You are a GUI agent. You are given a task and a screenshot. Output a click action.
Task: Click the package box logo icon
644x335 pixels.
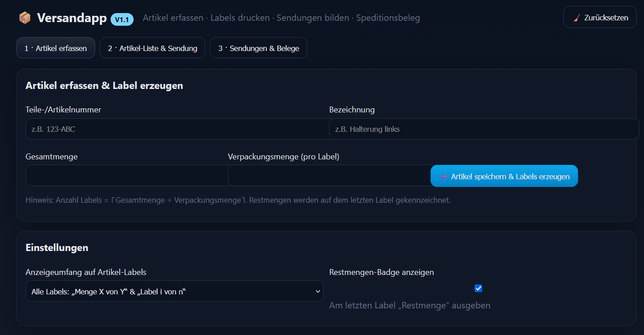pos(25,18)
